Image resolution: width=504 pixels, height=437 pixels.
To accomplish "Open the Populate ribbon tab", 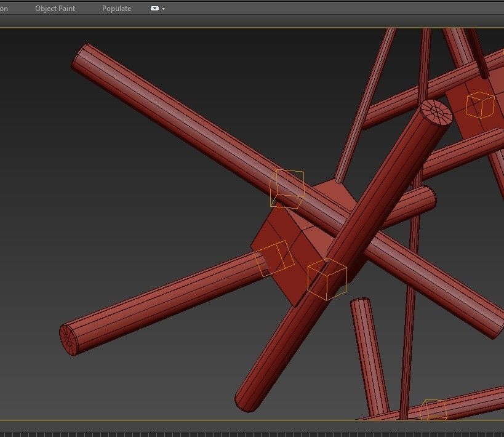I will click(116, 9).
